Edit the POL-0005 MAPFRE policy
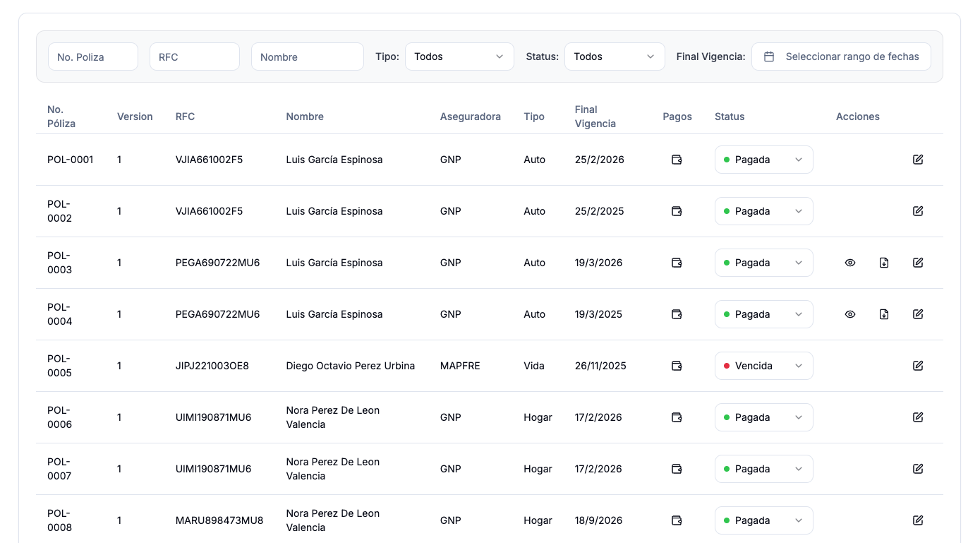Image resolution: width=980 pixels, height=543 pixels. click(x=918, y=366)
